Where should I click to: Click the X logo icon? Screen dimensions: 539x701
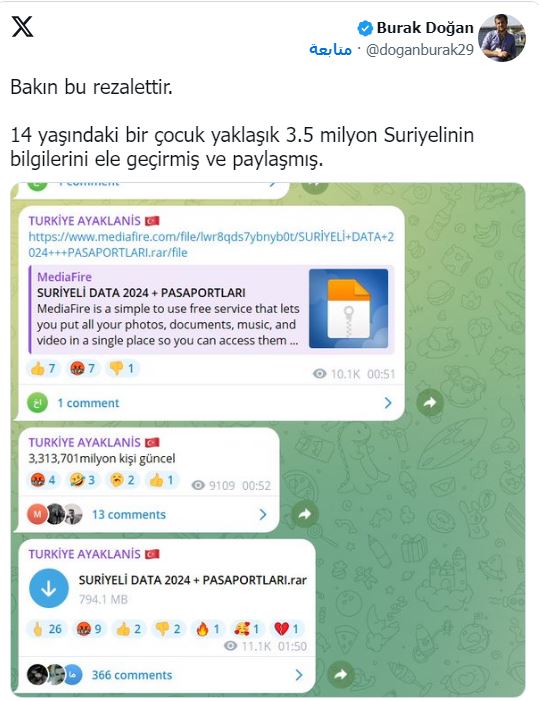coord(22,27)
